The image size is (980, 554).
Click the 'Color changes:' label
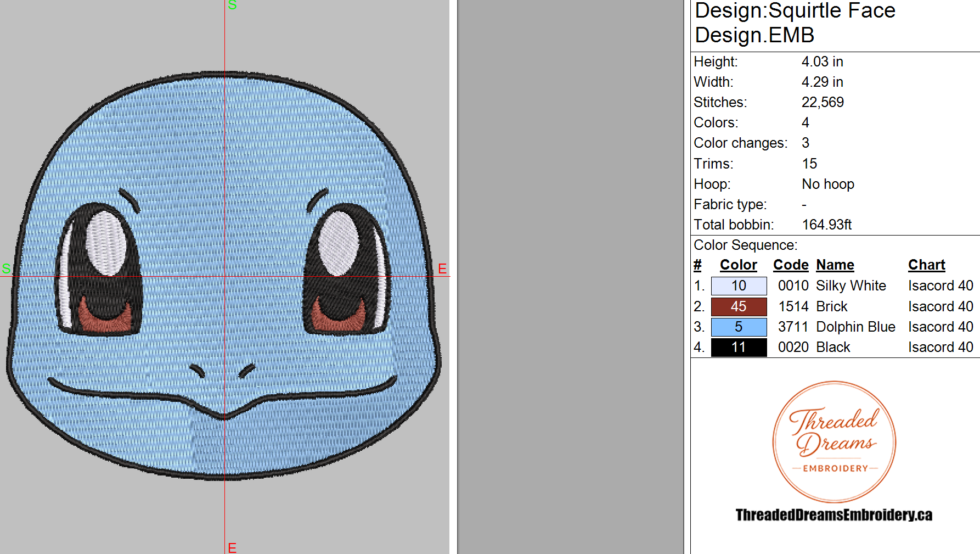[x=741, y=143]
